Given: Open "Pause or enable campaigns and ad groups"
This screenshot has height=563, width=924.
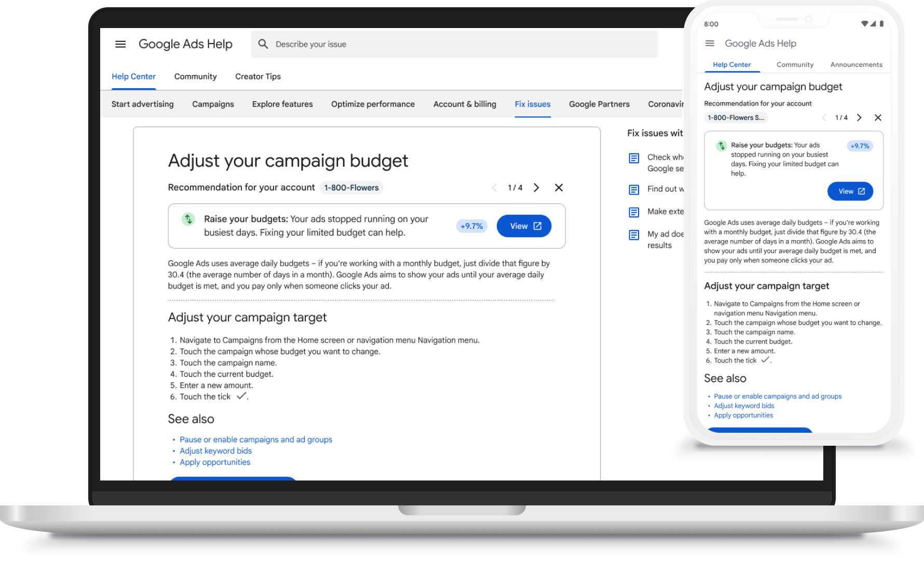Looking at the screenshot, I should click(x=256, y=440).
